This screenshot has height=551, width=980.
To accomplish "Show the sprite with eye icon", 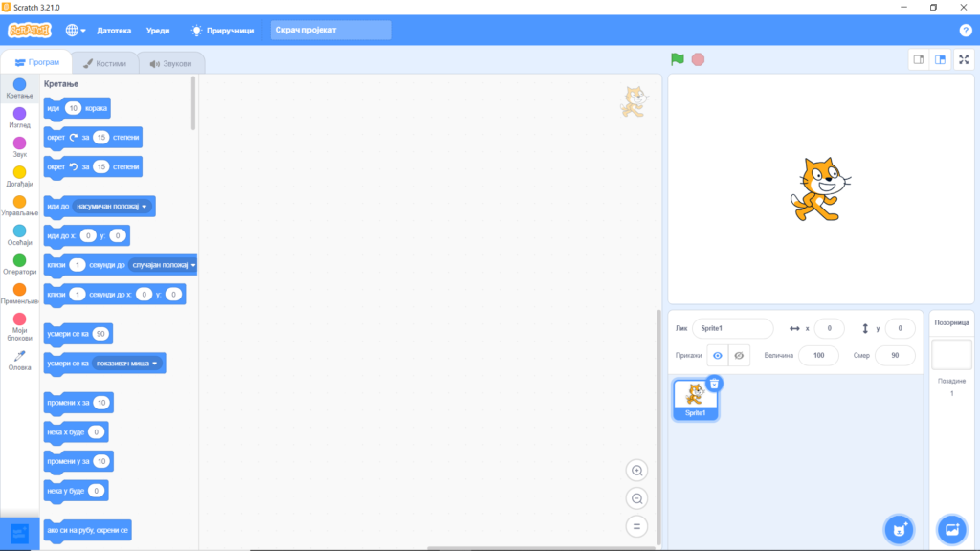I will pyautogui.click(x=718, y=356).
